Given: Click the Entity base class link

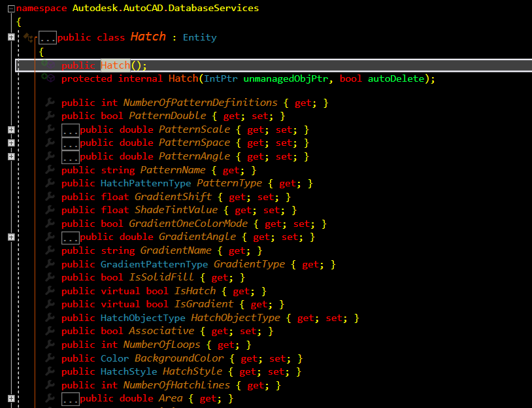Looking at the screenshot, I should 199,37.
